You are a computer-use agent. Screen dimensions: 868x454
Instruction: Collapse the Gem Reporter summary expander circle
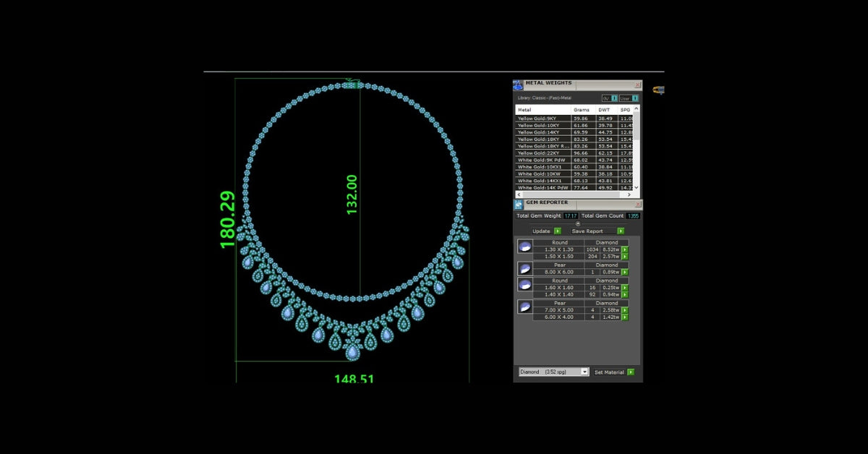(577, 223)
